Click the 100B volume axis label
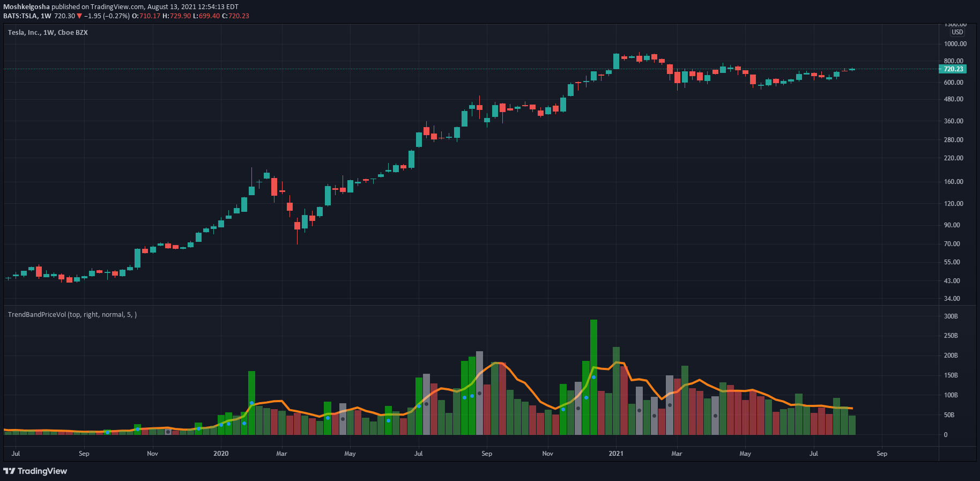The image size is (980, 481). 951,395
